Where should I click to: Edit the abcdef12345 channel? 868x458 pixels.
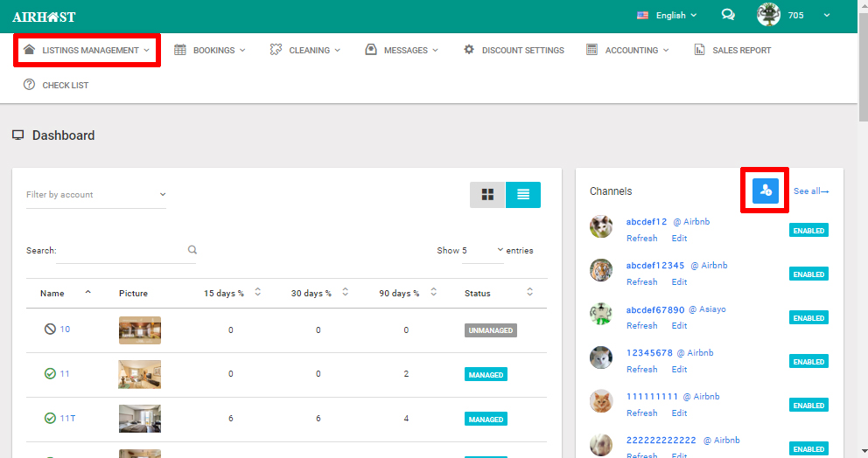tap(679, 282)
